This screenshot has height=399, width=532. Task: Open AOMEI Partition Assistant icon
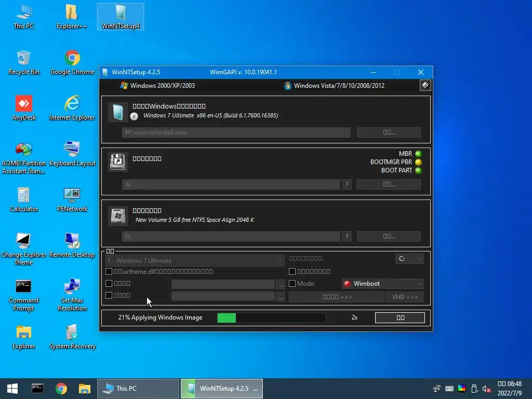pos(24,158)
